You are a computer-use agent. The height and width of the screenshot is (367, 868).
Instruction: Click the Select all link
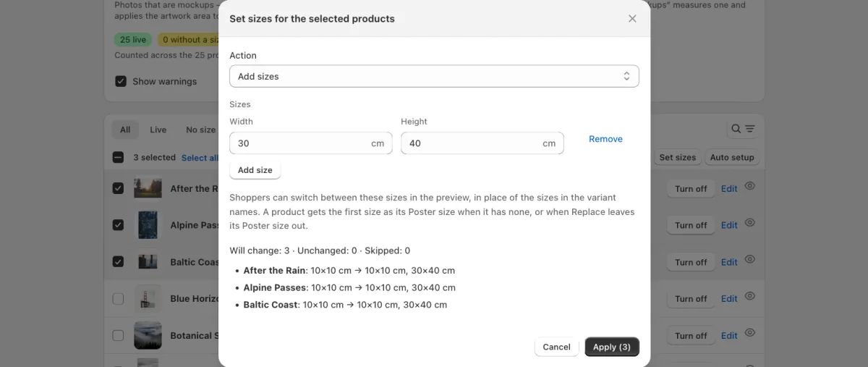200,158
